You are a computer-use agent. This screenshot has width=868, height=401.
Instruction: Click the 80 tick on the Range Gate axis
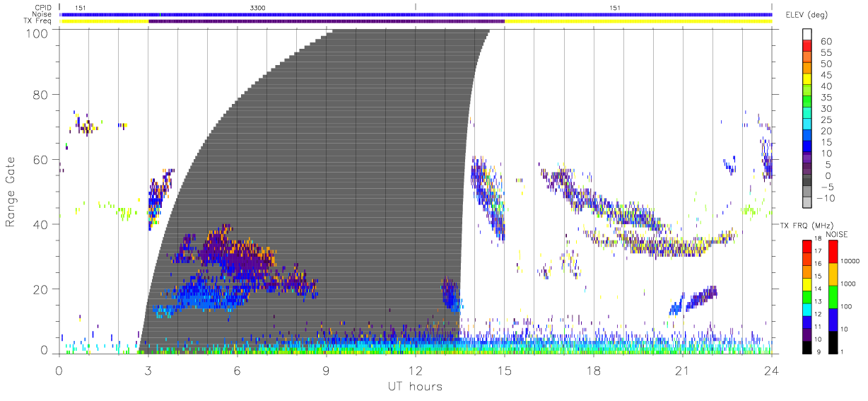pyautogui.click(x=42, y=95)
